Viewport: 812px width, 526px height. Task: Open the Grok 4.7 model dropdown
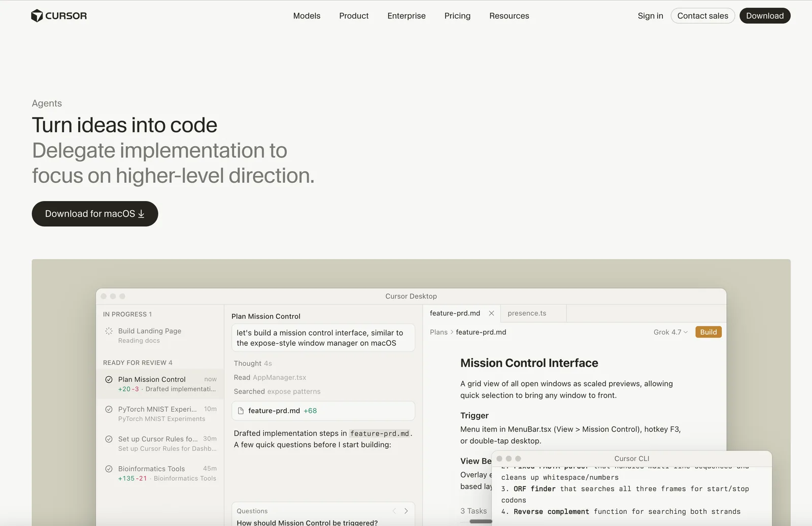click(670, 332)
